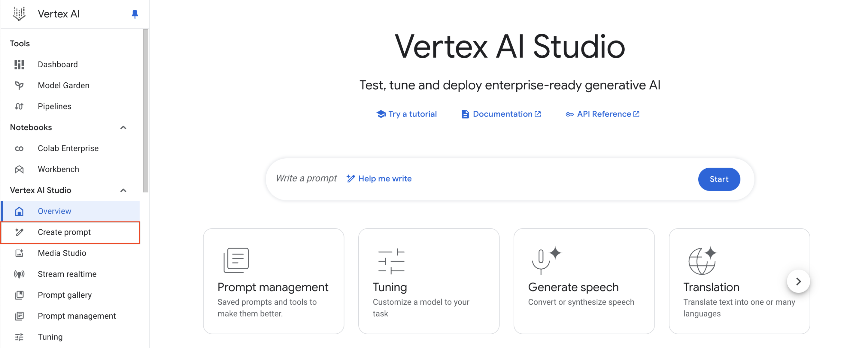Click the Documentation page icon
The height and width of the screenshot is (348, 868).
[465, 114]
